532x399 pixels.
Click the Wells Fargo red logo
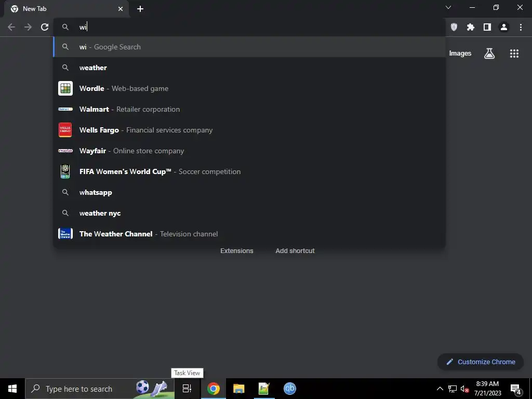[x=65, y=130]
